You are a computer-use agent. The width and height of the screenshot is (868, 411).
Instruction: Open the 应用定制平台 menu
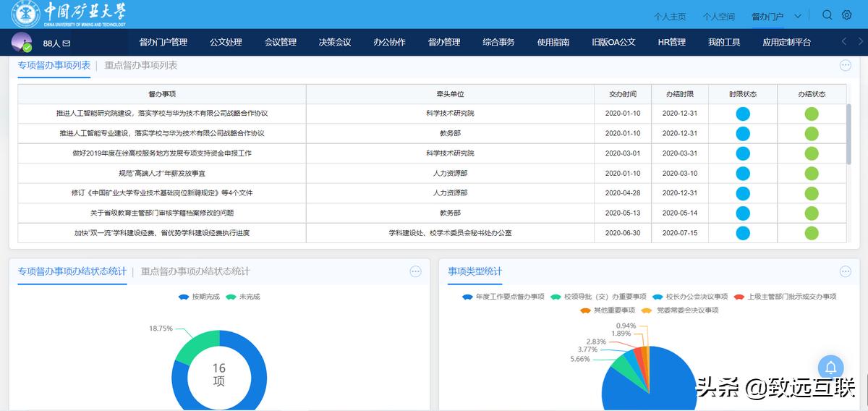tap(787, 42)
